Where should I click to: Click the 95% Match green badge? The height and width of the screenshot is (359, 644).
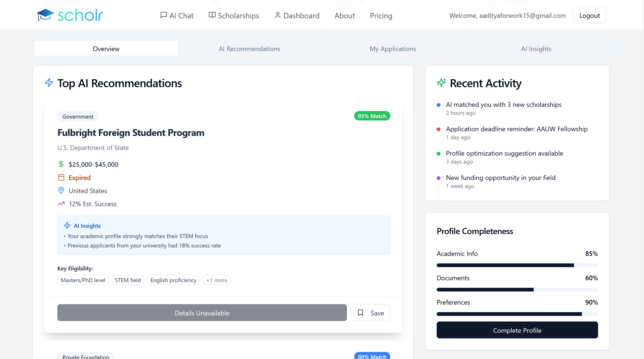coord(372,116)
